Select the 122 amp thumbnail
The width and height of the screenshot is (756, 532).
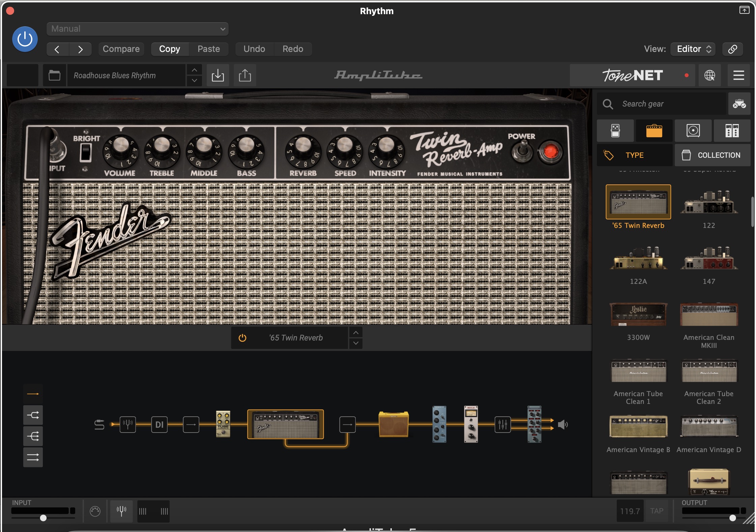(709, 202)
